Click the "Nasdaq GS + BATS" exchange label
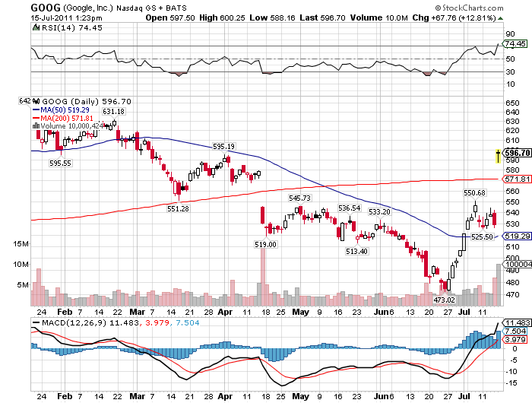Screen dimensions: 532x403 click(151, 8)
